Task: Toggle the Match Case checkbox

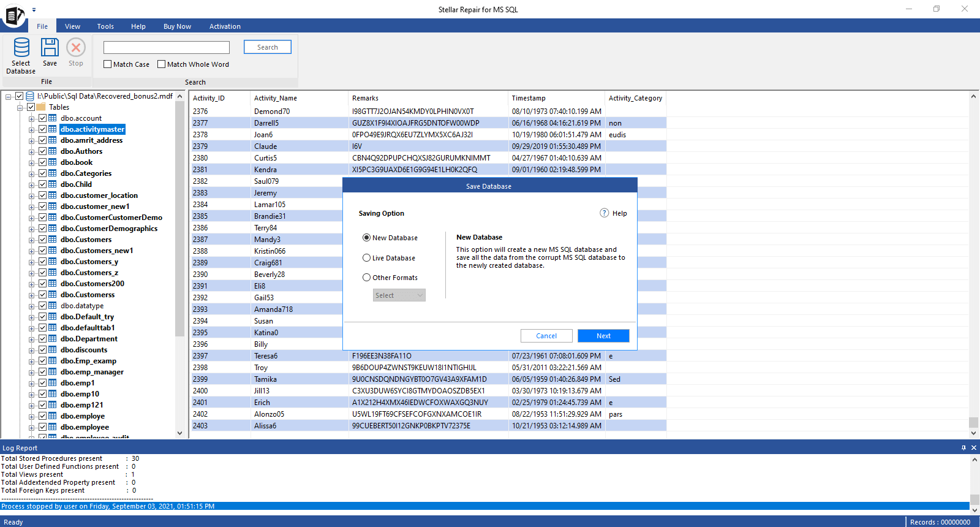Action: 108,64
